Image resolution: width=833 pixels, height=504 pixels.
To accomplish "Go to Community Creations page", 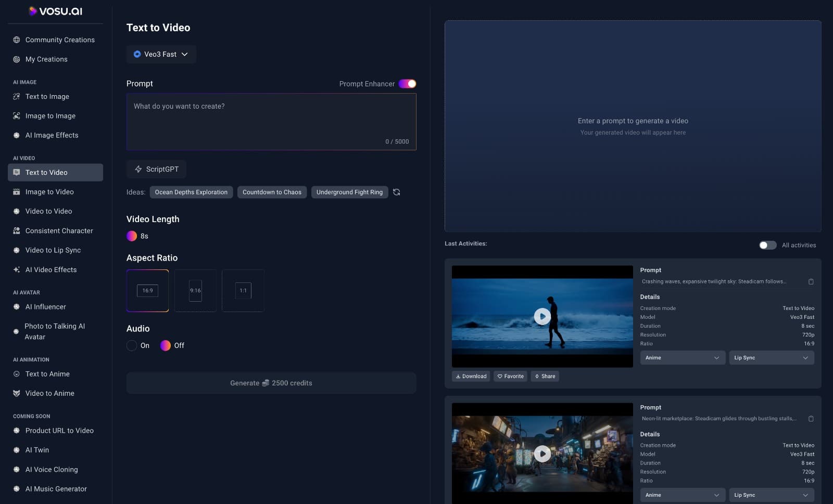I will 60,40.
